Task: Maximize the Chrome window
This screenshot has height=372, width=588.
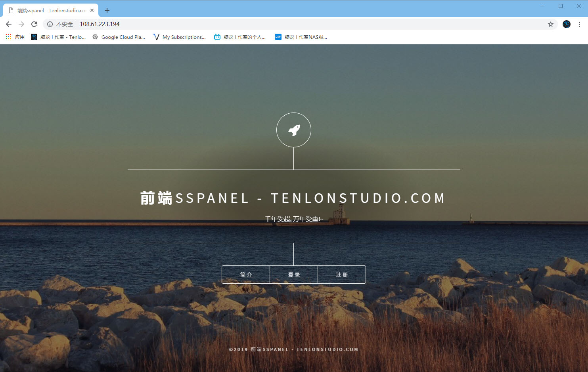Action: [x=561, y=6]
